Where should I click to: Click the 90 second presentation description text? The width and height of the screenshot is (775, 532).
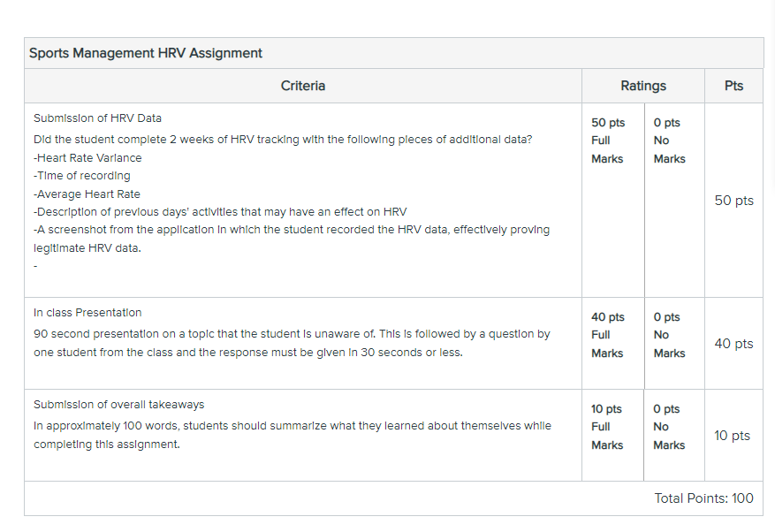[x=292, y=343]
